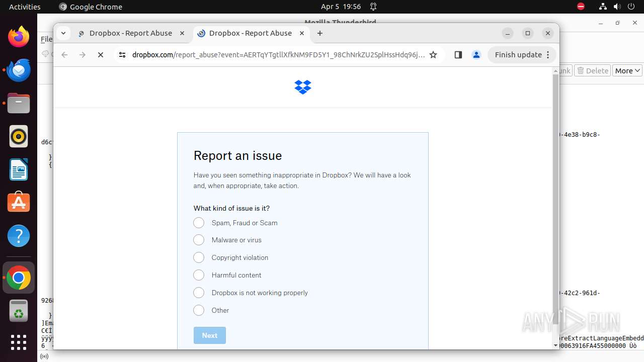
Task: Open the Google Chrome app menu in top bar
Action: click(91, 7)
